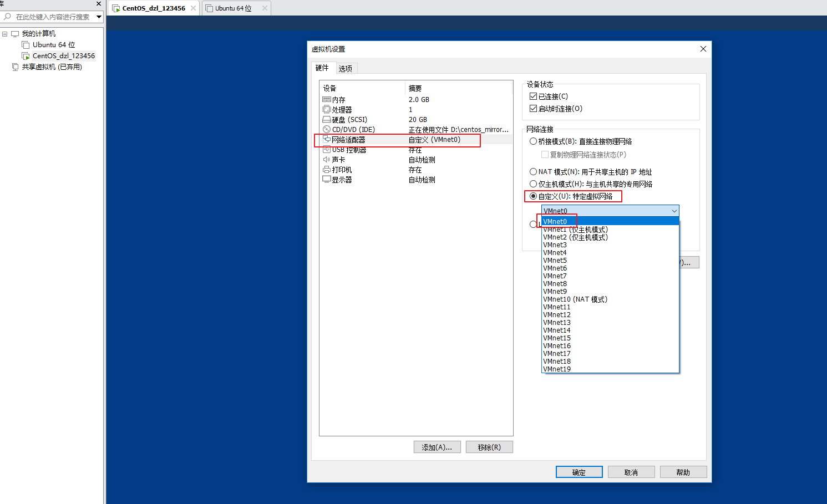Select NAT 模式(N) radio button
This screenshot has height=504, width=827.
click(533, 172)
